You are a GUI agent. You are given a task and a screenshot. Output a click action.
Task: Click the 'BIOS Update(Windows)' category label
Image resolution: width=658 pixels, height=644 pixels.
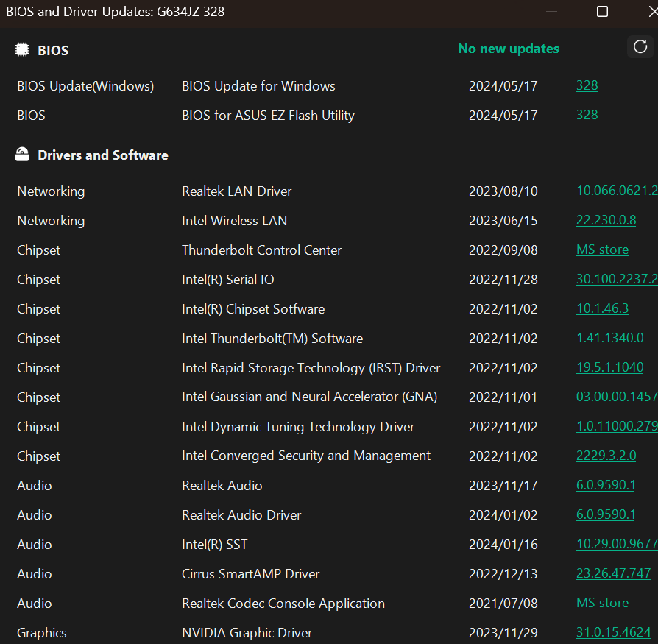(x=85, y=86)
